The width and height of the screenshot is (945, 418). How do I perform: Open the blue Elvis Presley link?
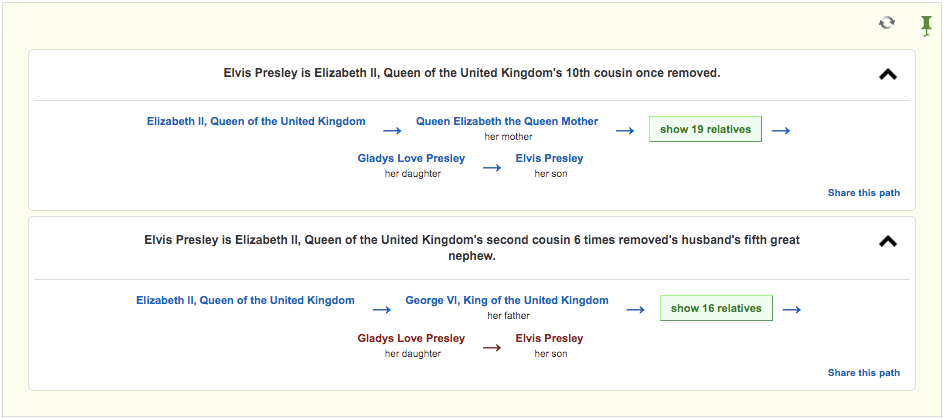(x=549, y=158)
